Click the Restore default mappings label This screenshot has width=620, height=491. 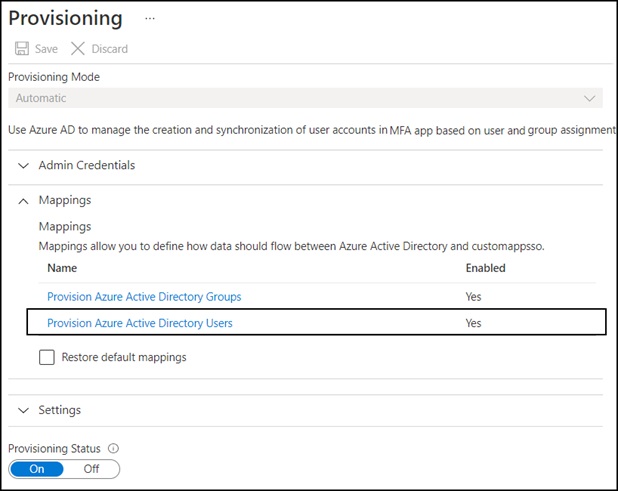click(124, 357)
